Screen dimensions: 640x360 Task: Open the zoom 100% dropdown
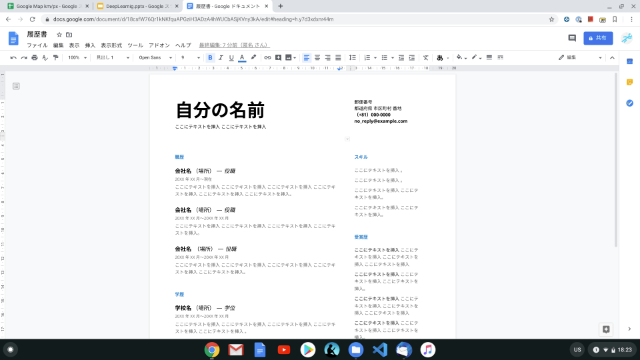[77, 58]
